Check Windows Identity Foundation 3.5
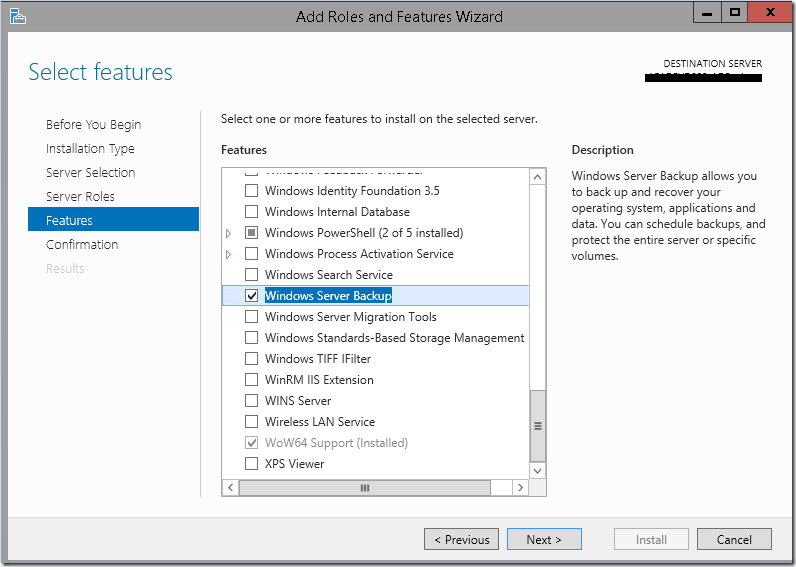The height and width of the screenshot is (567, 796). click(251, 191)
